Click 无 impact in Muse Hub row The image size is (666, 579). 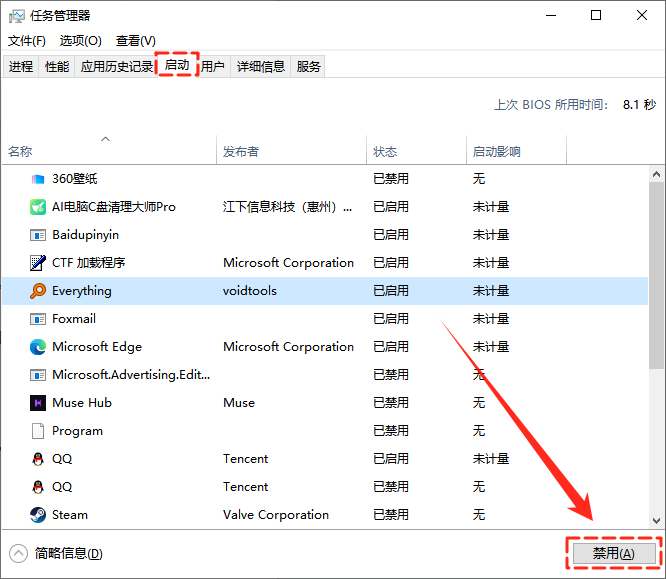point(479,403)
